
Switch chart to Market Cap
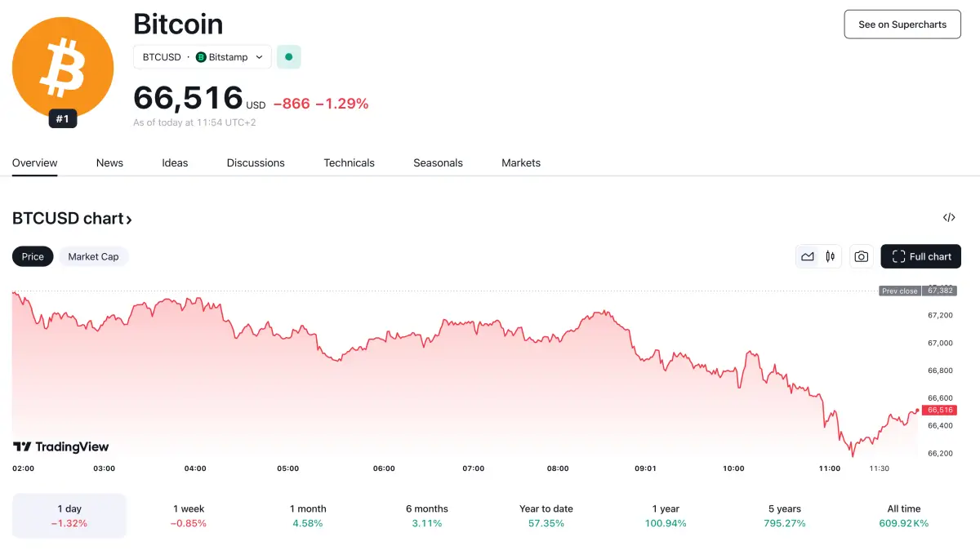pos(93,256)
